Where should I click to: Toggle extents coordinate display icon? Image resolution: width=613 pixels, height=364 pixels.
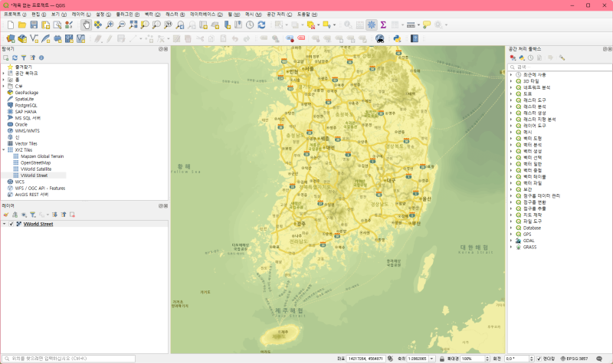390,359
